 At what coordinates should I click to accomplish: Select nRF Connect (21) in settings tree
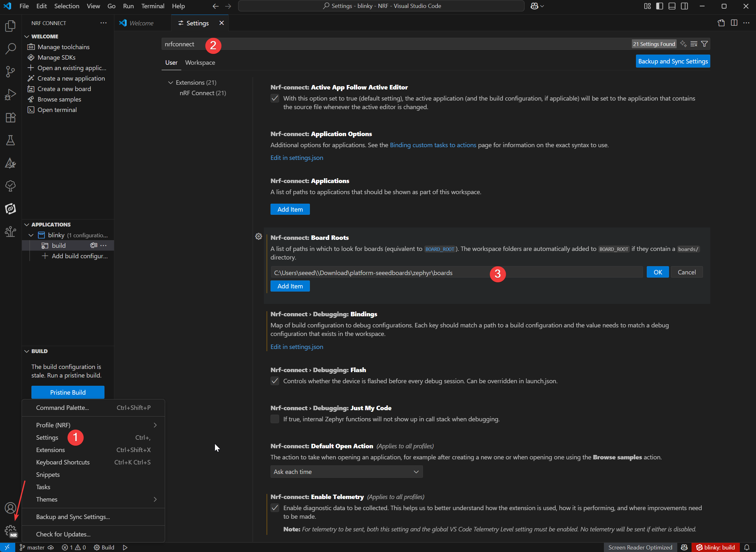tap(203, 93)
